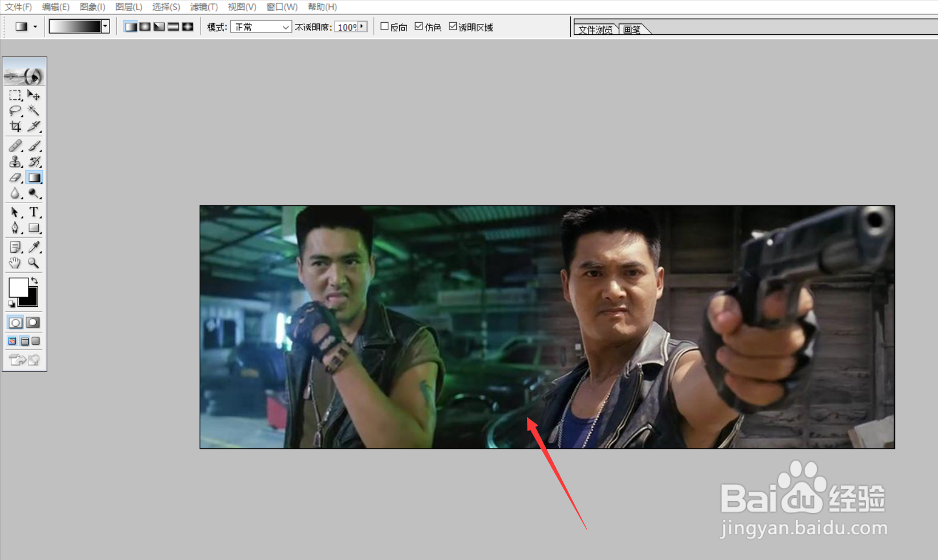The width and height of the screenshot is (938, 560).
Task: Click the opacity value field
Action: pos(346,27)
